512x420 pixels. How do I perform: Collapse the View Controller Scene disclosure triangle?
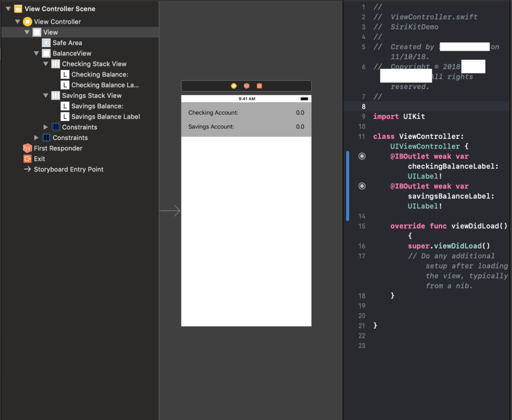click(8, 9)
